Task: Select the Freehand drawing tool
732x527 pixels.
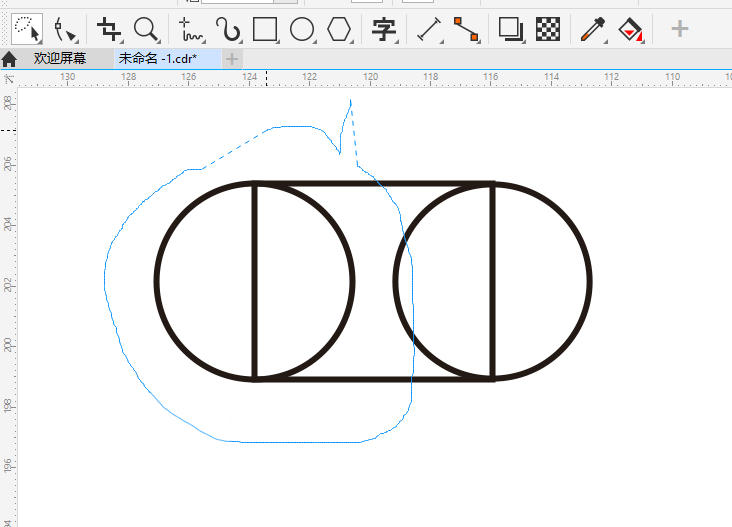Action: pos(191,30)
